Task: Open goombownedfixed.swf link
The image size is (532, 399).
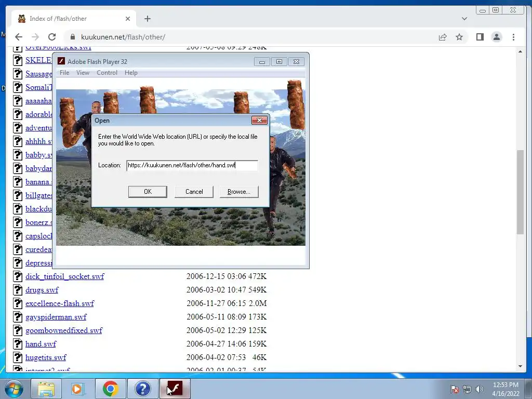Action: (x=64, y=330)
